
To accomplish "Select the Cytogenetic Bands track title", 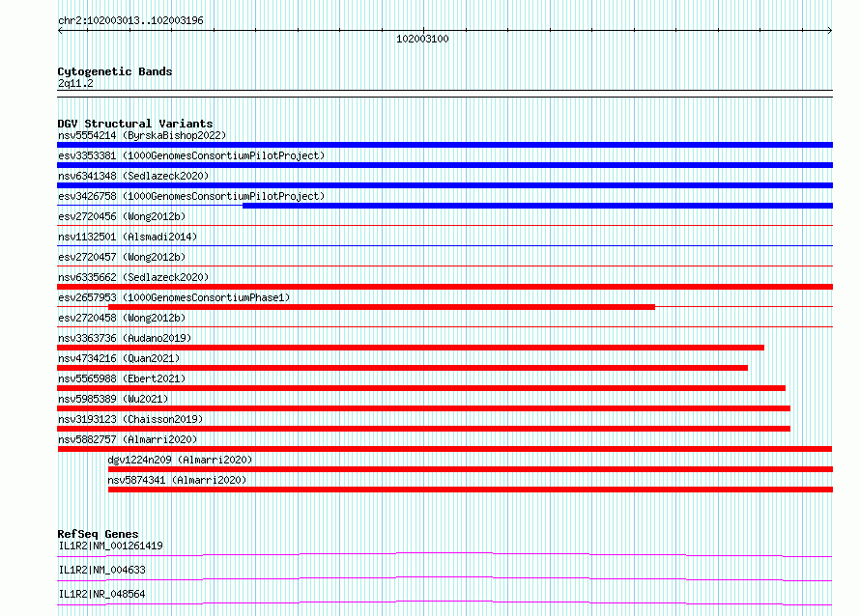I will click(115, 71).
